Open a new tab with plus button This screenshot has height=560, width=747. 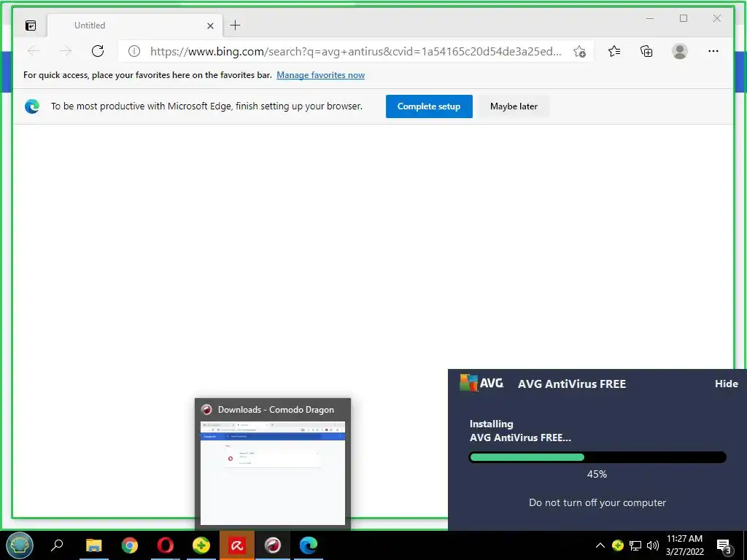[236, 26]
